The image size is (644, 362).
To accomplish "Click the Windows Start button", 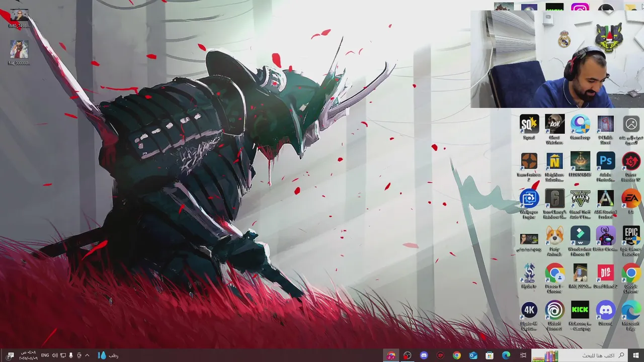I will tap(635, 355).
